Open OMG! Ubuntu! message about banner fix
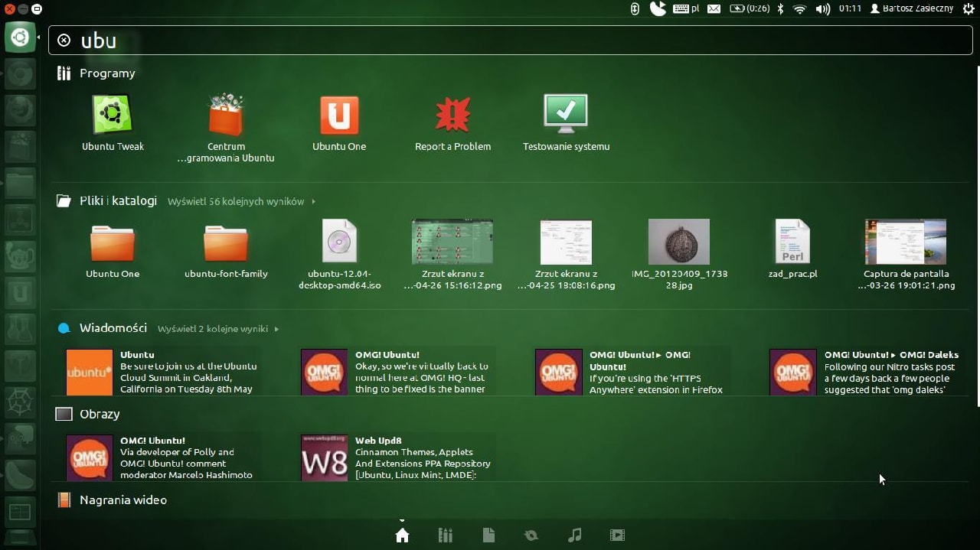The width and height of the screenshot is (980, 550). (397, 372)
